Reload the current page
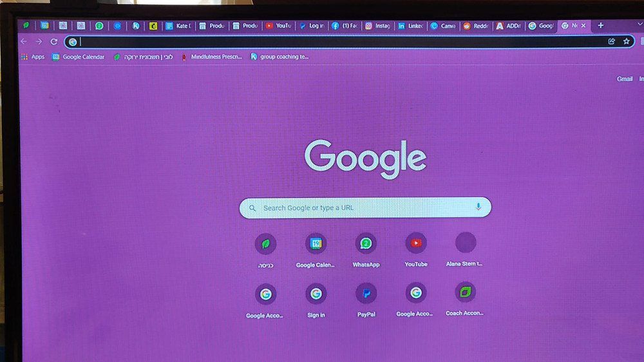This screenshot has width=644, height=362. coord(54,41)
